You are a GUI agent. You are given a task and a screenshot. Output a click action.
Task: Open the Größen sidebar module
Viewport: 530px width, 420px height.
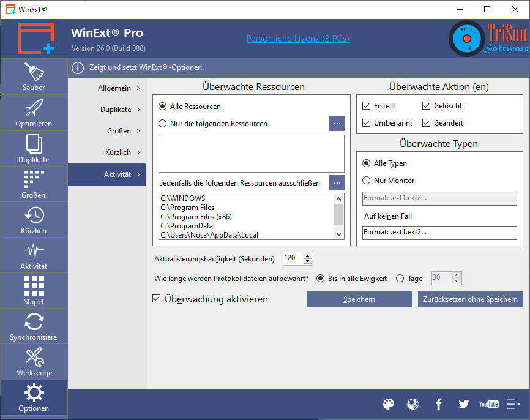coord(34,184)
